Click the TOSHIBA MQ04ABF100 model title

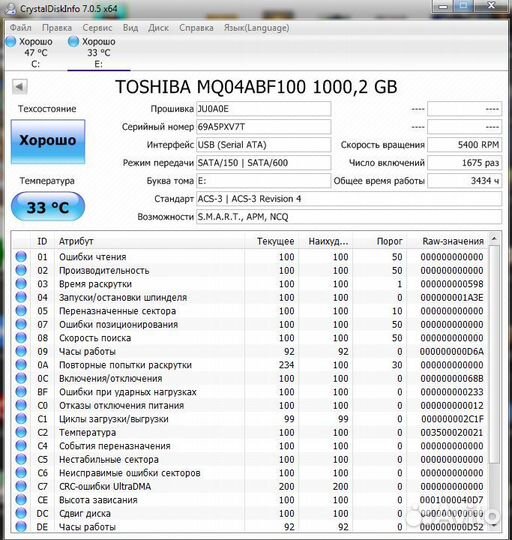click(x=256, y=87)
